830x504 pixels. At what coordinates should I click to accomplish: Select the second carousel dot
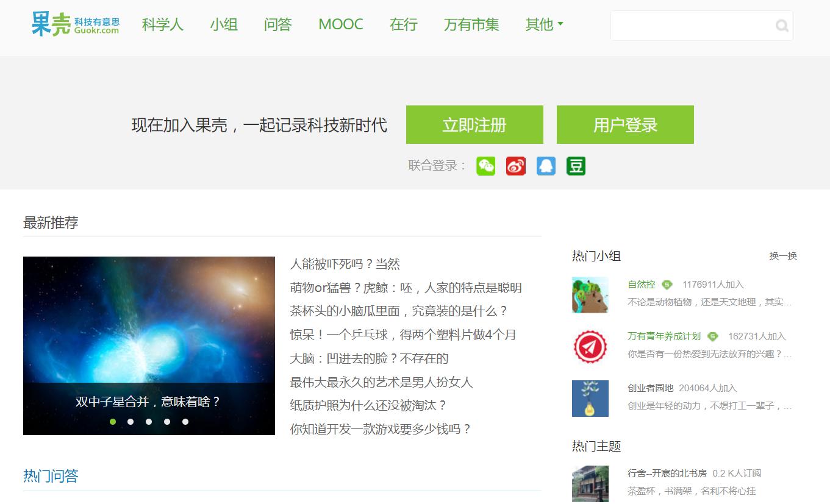tap(131, 422)
